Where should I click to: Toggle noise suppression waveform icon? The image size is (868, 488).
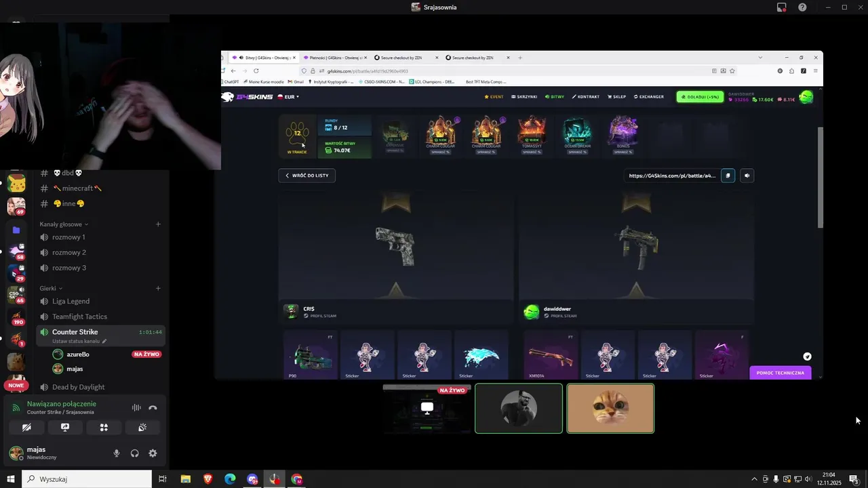click(x=136, y=407)
